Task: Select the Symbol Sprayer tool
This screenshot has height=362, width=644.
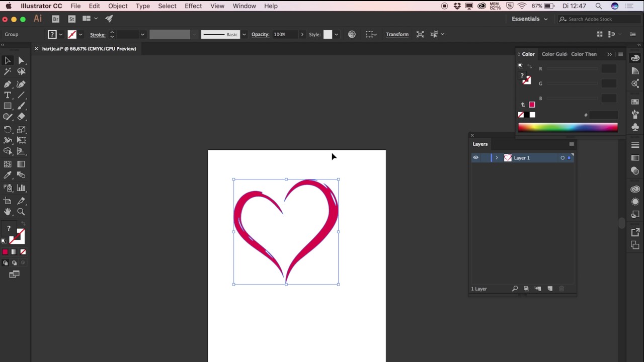Action: [8, 188]
